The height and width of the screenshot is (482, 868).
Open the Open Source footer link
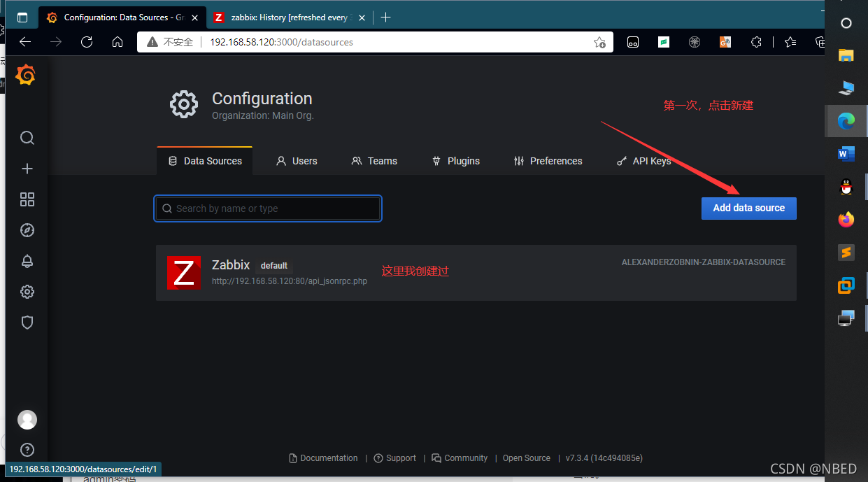pyautogui.click(x=527, y=458)
